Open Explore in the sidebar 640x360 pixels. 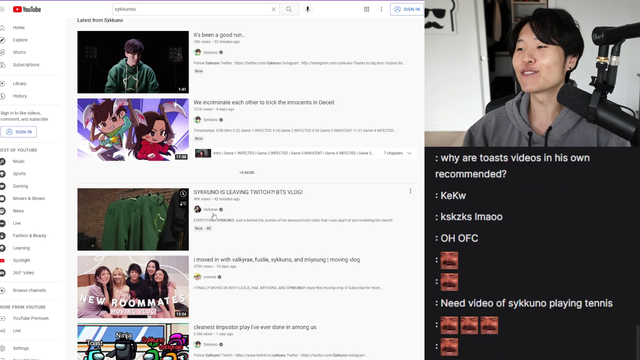(20, 40)
